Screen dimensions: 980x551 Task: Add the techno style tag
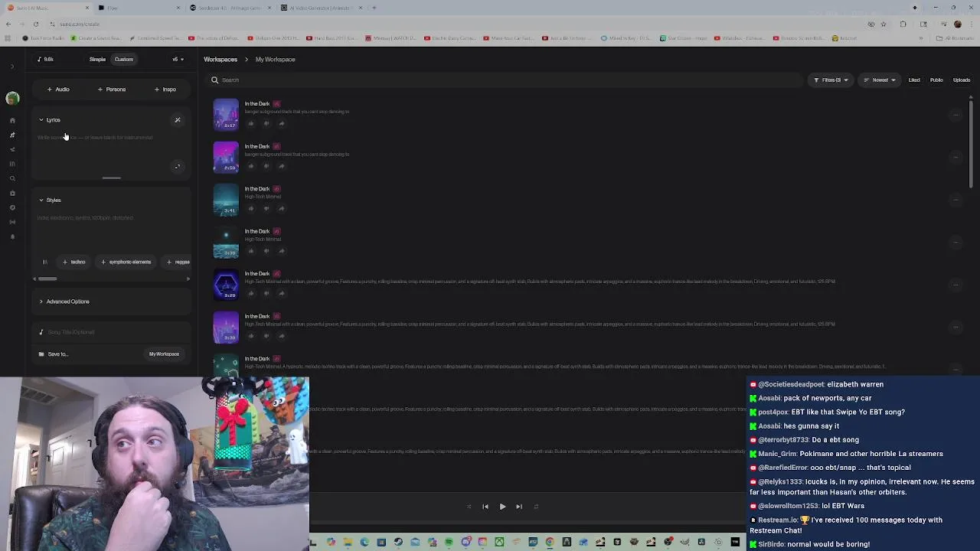click(x=74, y=262)
